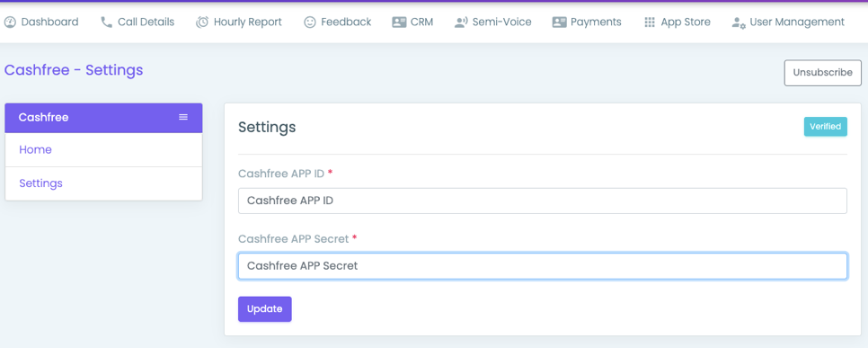Click the Hourly Report clock icon
868x348 pixels.
coord(202,22)
